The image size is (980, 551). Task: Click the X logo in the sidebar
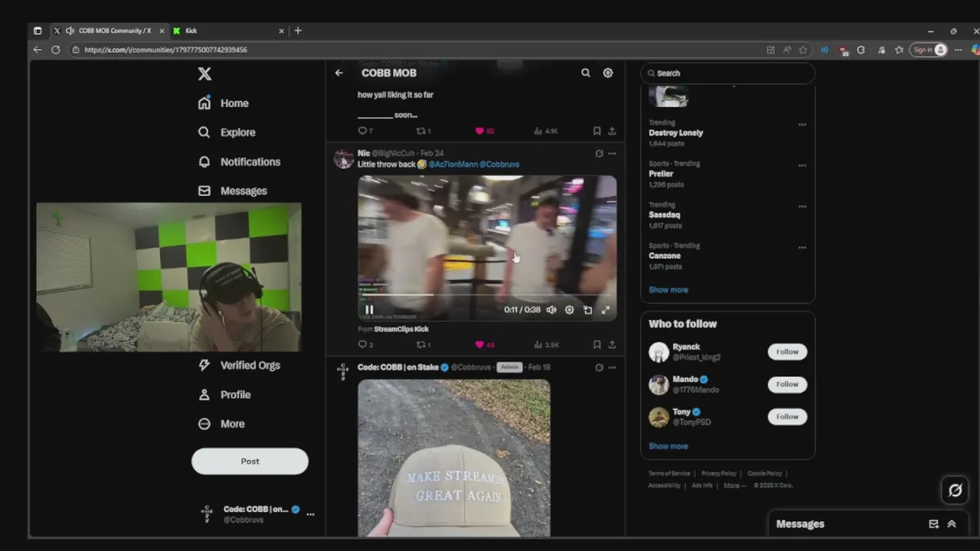tap(204, 73)
